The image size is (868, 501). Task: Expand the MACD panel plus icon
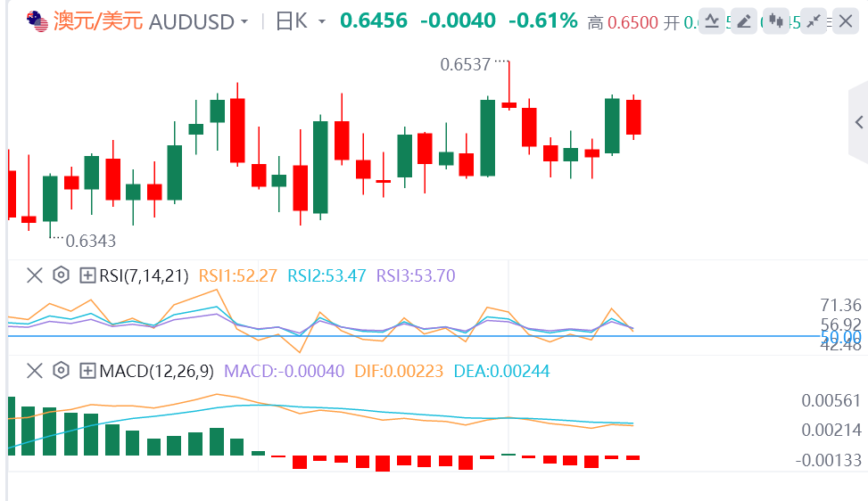tap(87, 371)
